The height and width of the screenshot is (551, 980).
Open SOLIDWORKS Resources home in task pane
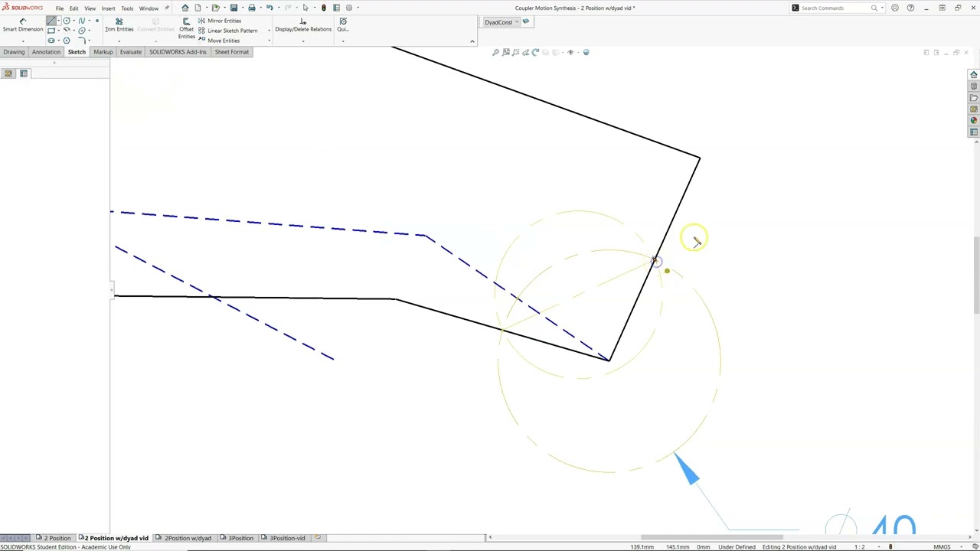click(x=974, y=74)
